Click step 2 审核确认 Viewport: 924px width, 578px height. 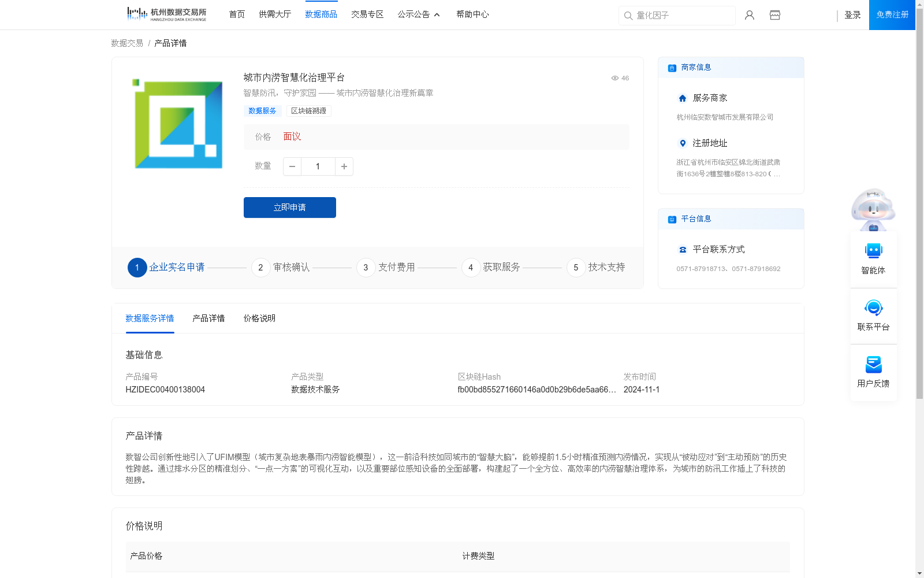pos(281,268)
